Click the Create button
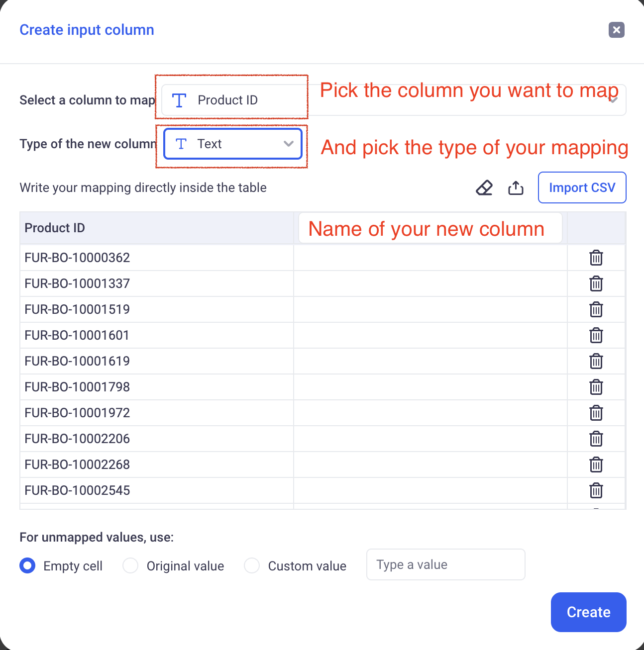The width and height of the screenshot is (644, 650). click(x=588, y=612)
